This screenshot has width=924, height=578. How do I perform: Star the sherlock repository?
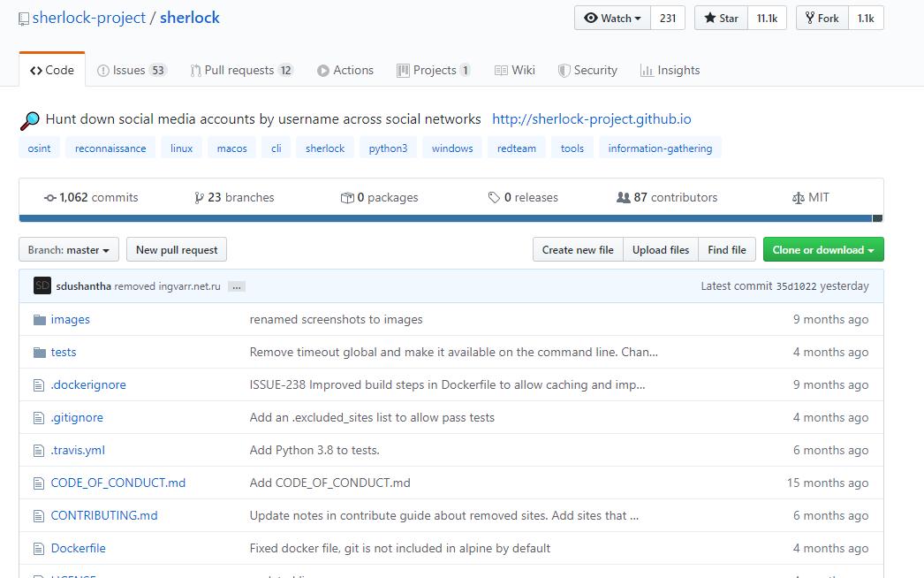click(721, 18)
